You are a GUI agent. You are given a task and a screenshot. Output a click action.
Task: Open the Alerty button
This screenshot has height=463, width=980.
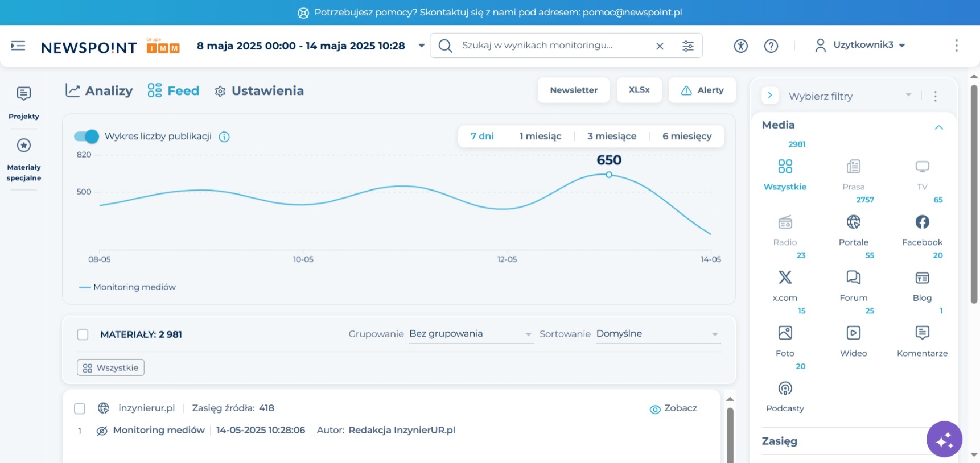[x=702, y=90]
